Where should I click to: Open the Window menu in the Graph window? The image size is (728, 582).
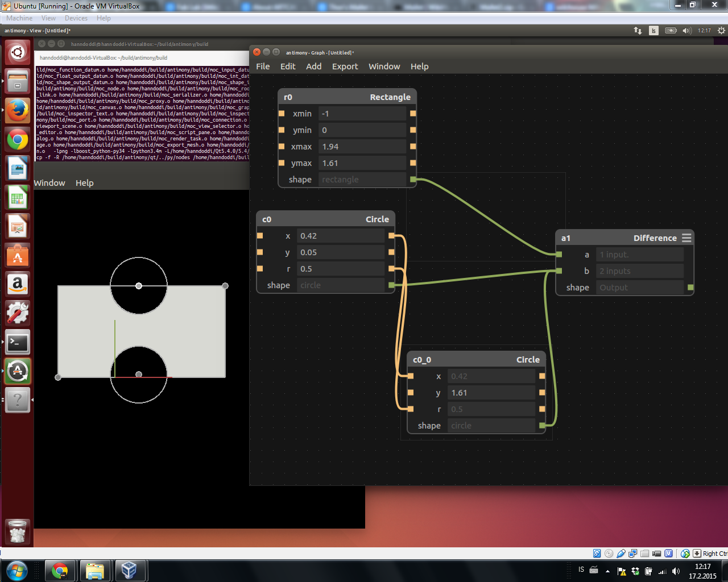point(384,66)
